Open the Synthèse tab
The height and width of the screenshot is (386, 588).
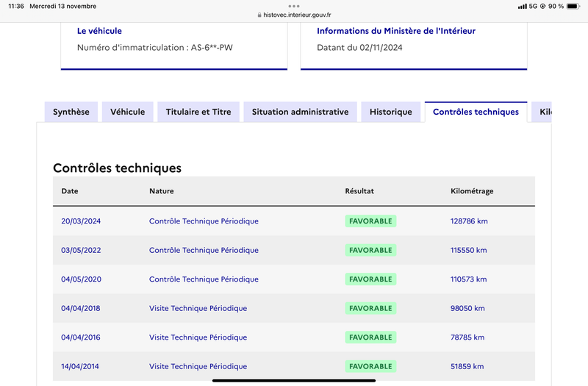[71, 112]
